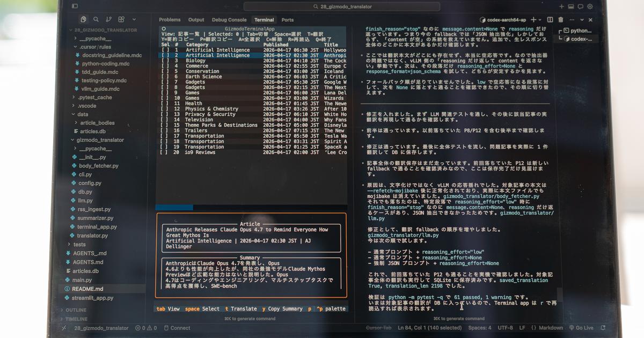Viewport: 644px width, 338px height.
Task: Tick the checkbox for row 3 Biology
Action: (165, 61)
